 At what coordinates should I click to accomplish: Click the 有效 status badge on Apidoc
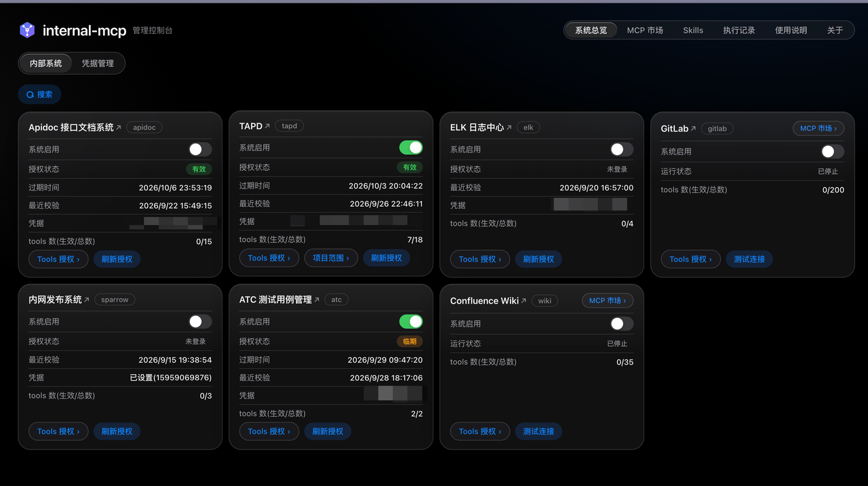pos(199,169)
